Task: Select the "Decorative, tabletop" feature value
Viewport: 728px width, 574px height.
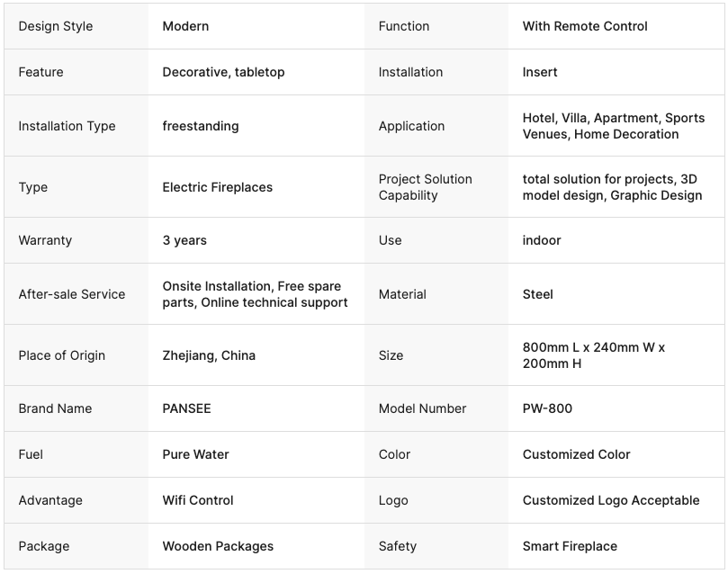Action: [x=223, y=72]
